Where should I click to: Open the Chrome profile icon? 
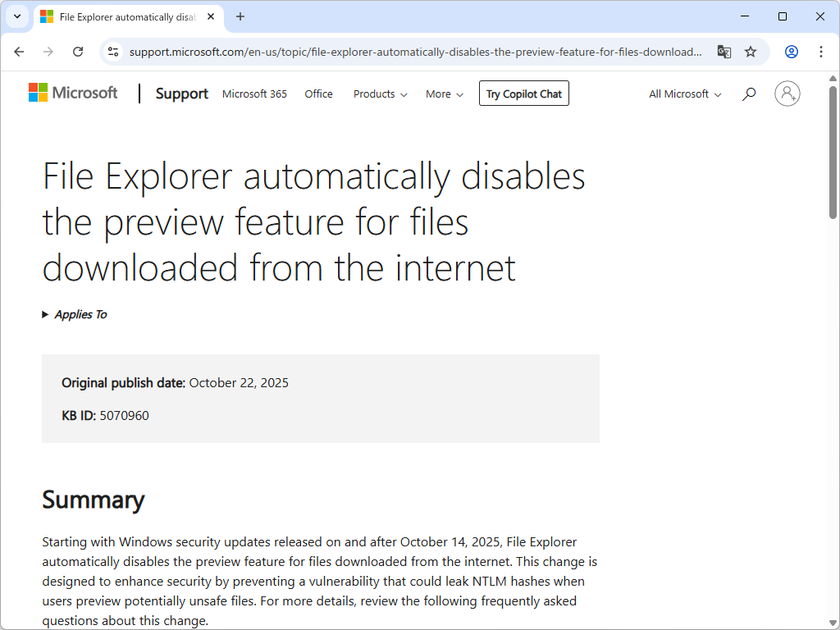point(792,52)
